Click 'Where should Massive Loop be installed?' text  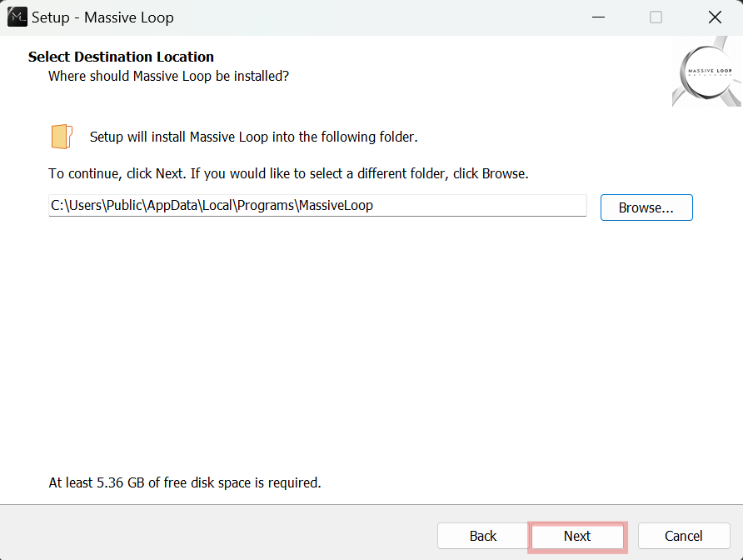click(169, 77)
